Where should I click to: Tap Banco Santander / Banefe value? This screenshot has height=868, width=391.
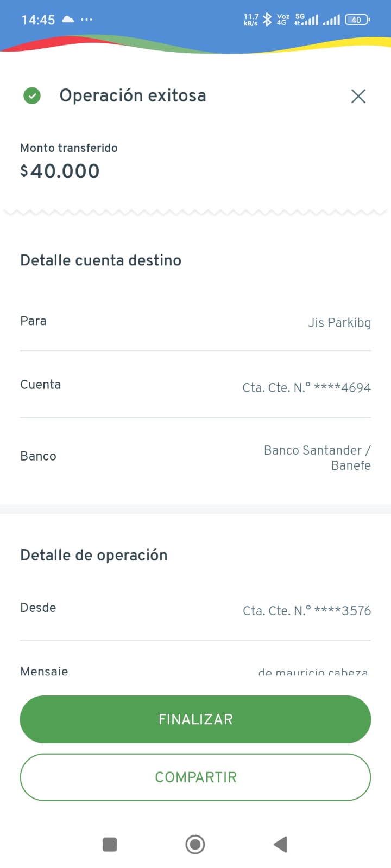point(317,457)
